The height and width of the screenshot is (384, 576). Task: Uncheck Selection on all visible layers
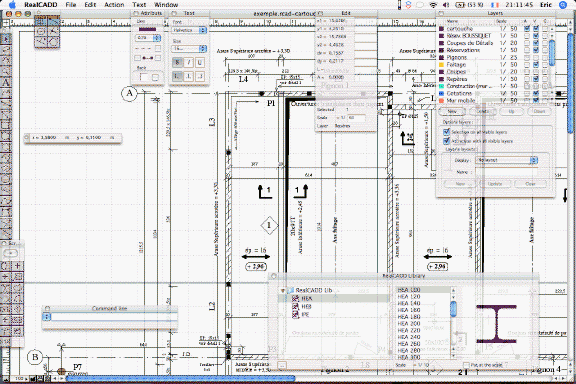(x=446, y=132)
